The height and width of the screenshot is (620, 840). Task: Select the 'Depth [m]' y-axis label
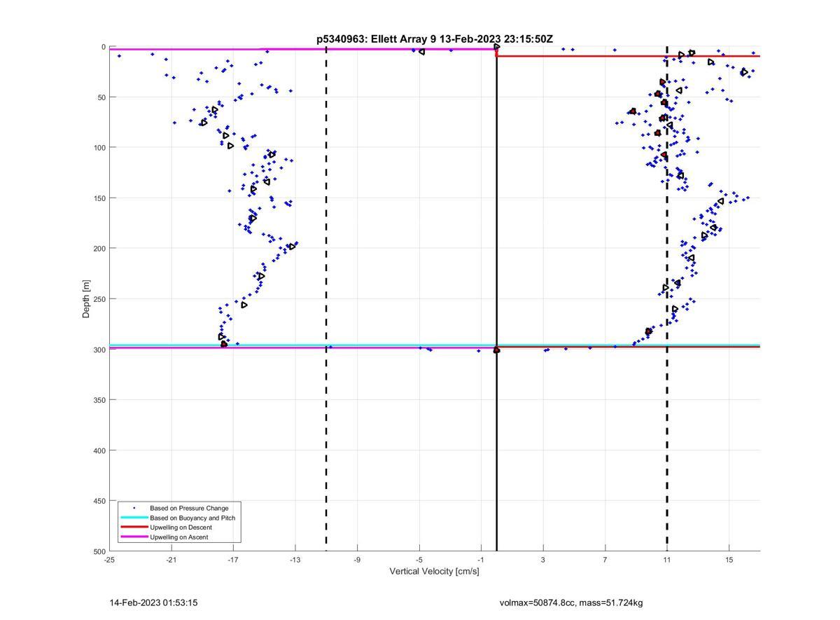87,299
